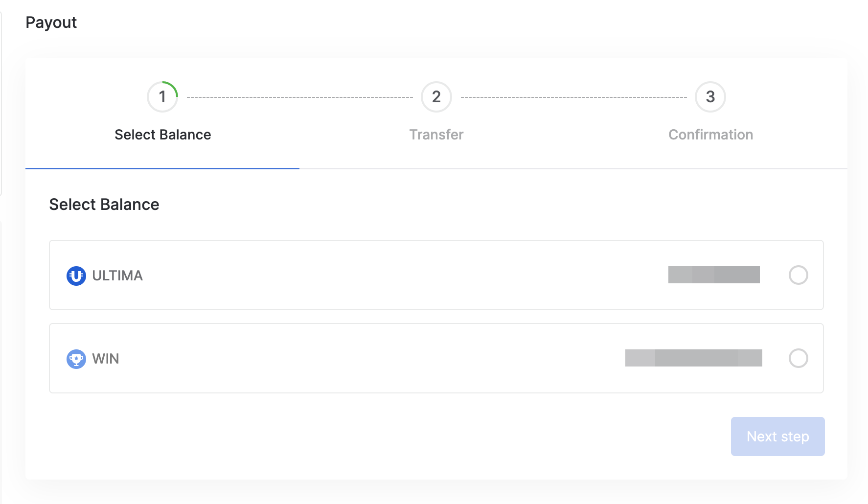Click the step 3 circle indicator

click(x=710, y=97)
